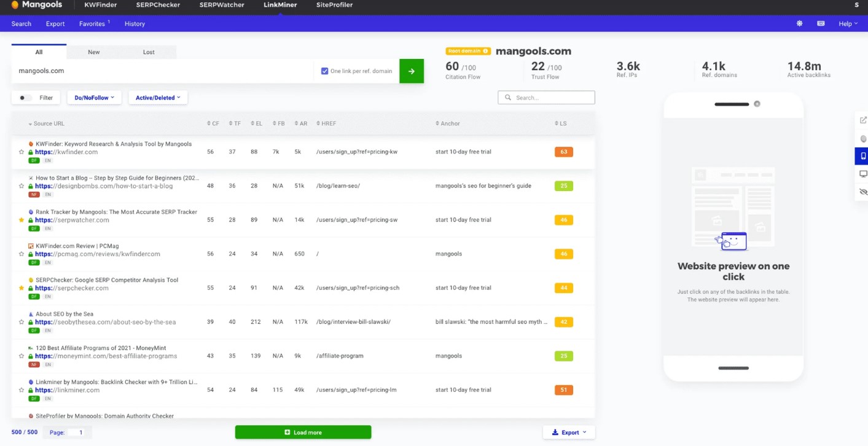The height and width of the screenshot is (446, 868).
Task: Click the Load more button
Action: (x=303, y=432)
